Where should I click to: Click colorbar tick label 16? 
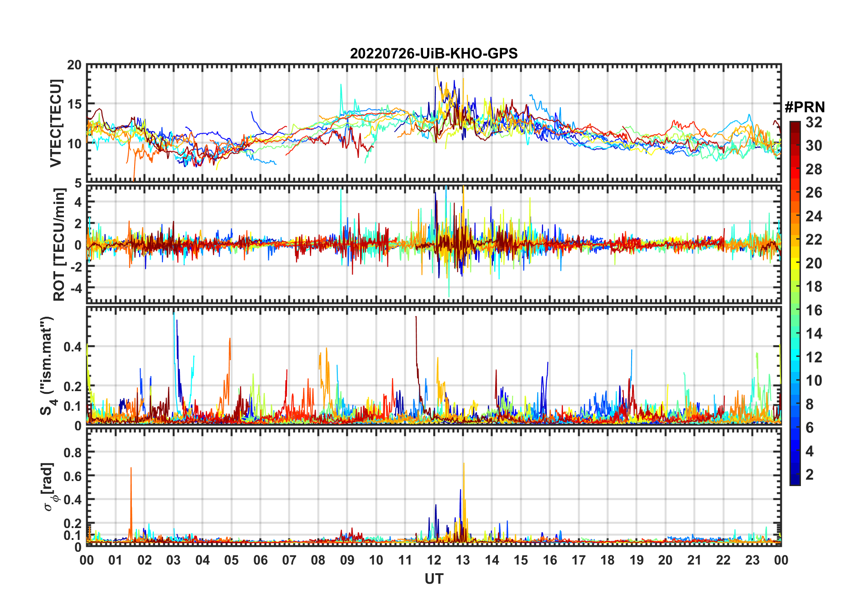pyautogui.click(x=814, y=310)
